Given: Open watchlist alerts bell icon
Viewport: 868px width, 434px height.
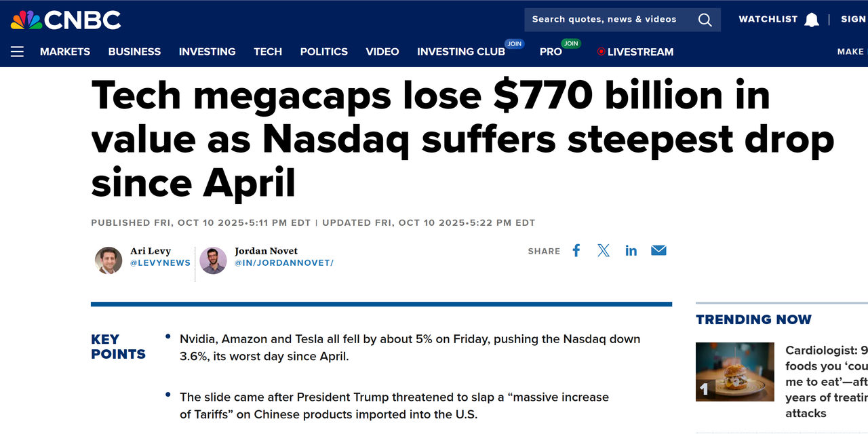Looking at the screenshot, I should tap(812, 20).
